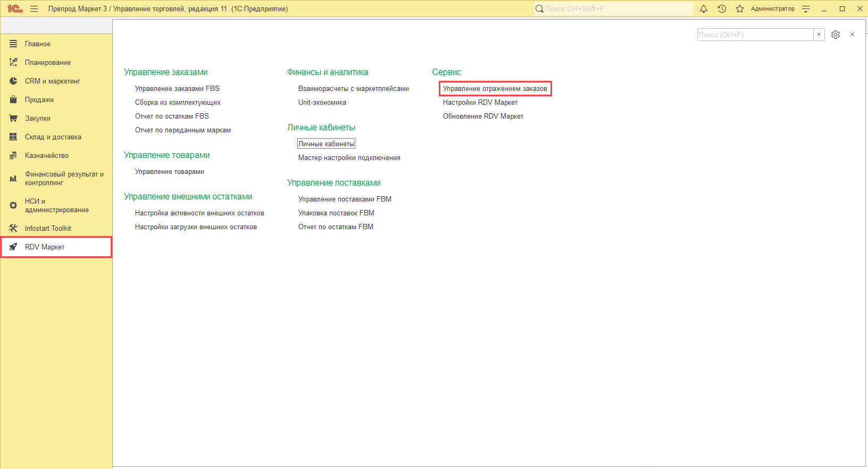The image size is (868, 469).
Task: Click the magnifier icon in global search
Action: pos(539,9)
